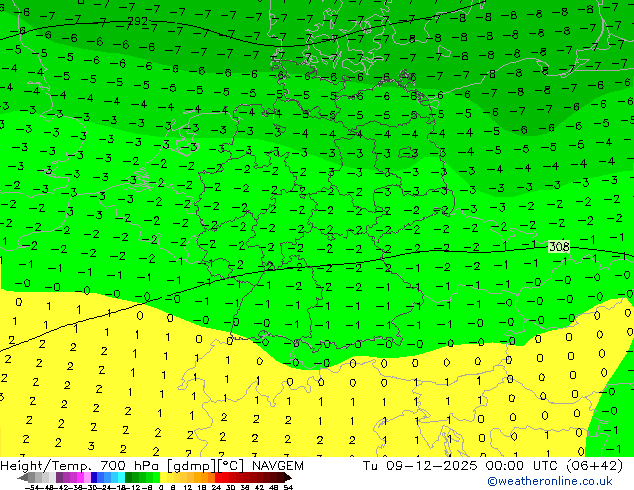This screenshot has height=490, width=634.
Task: Click the 54 legend scale value
Action: (x=288, y=488)
